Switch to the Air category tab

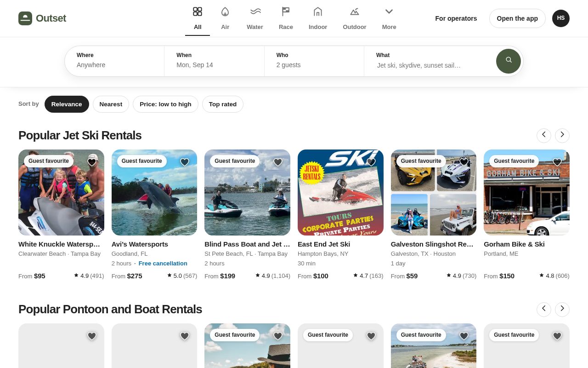pos(225,18)
